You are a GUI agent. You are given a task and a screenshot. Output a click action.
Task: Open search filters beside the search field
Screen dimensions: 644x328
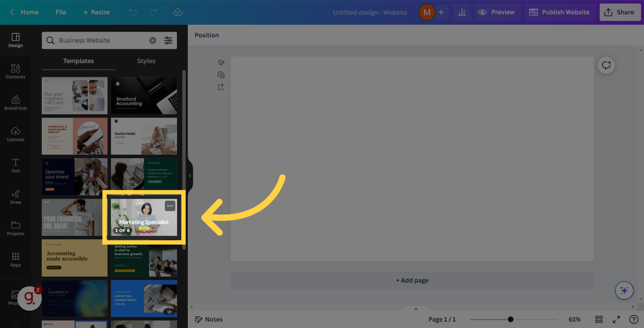168,40
